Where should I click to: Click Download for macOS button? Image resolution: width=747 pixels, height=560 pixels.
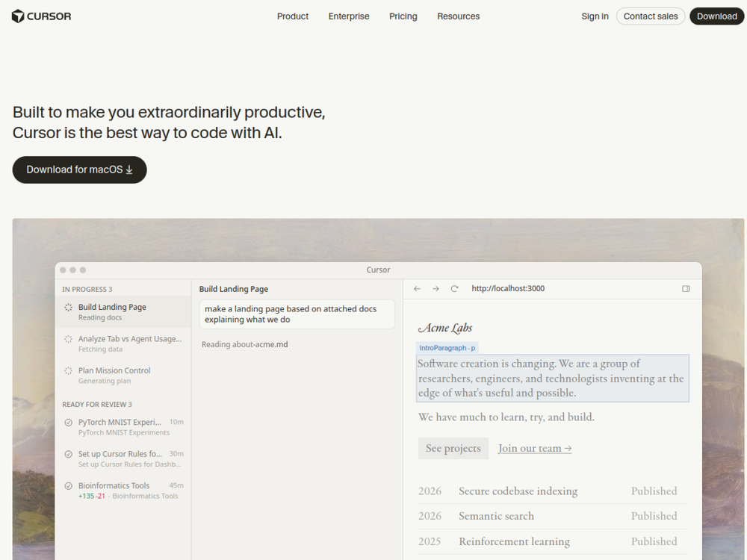80,169
